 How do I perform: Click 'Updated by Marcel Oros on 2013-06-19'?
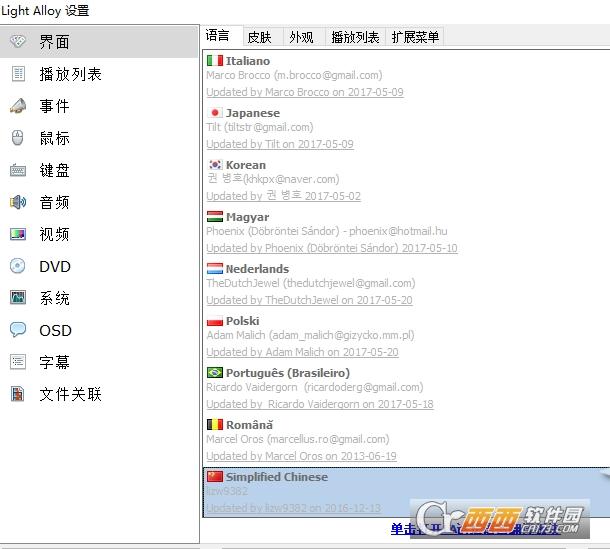301,456
